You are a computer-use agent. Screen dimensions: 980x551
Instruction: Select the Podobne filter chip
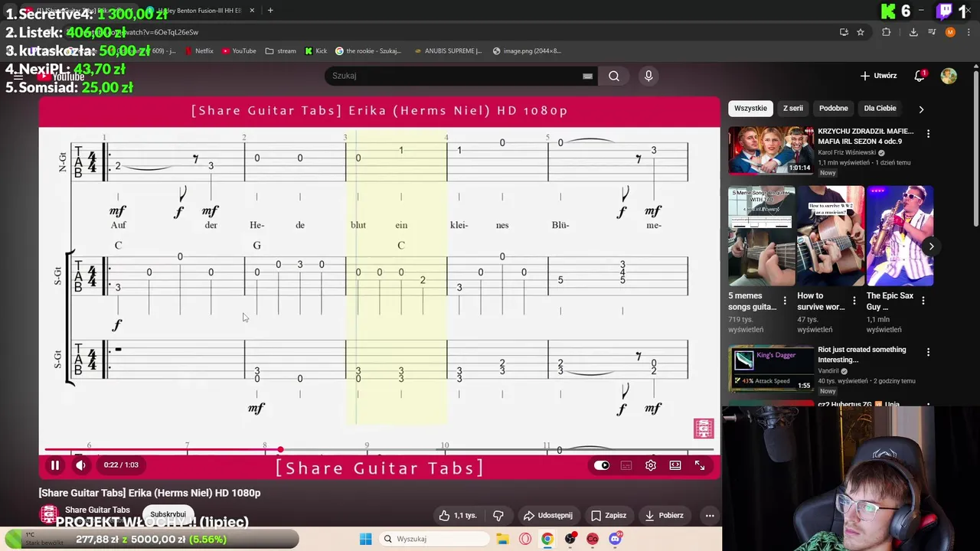tap(833, 108)
